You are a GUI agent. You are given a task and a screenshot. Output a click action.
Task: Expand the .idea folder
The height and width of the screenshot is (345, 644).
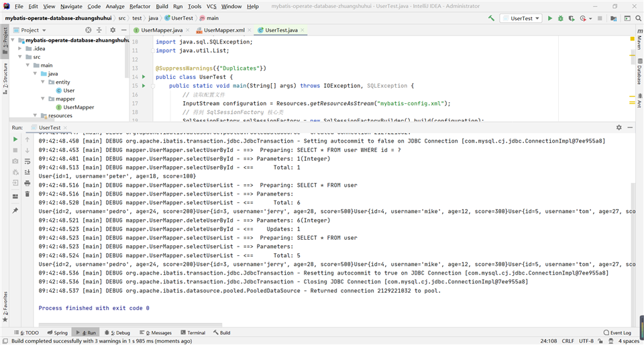click(20, 48)
